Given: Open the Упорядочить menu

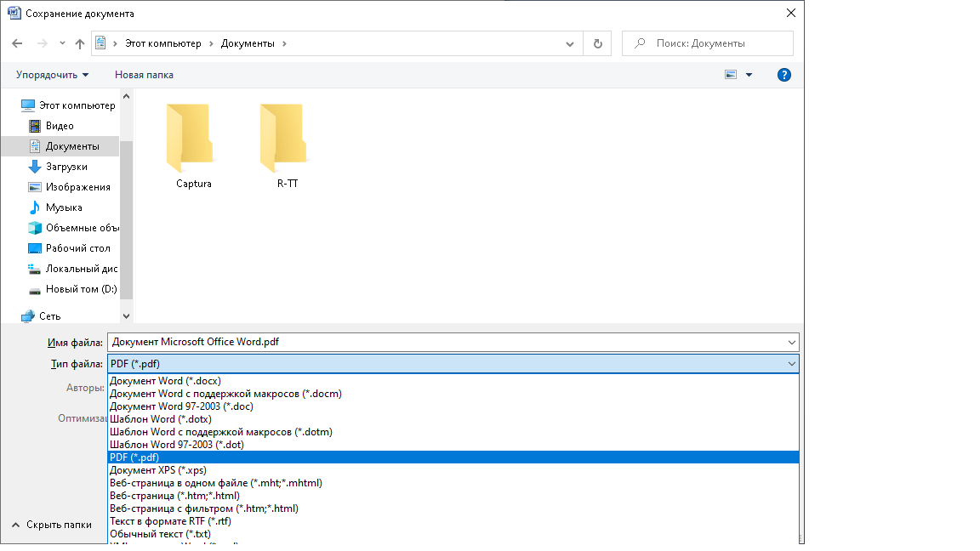Looking at the screenshot, I should (53, 75).
